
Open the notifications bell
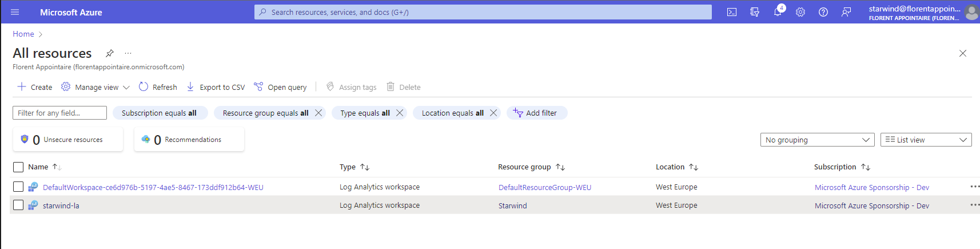tap(778, 12)
